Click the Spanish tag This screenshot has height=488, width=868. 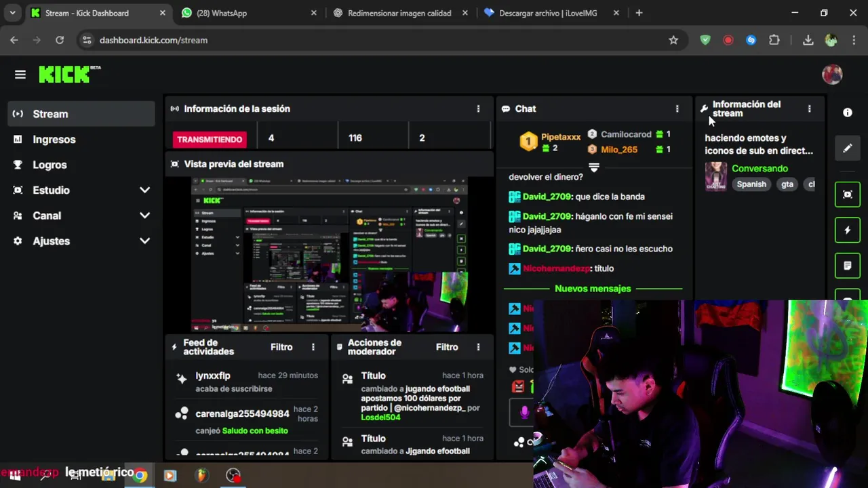coord(751,184)
